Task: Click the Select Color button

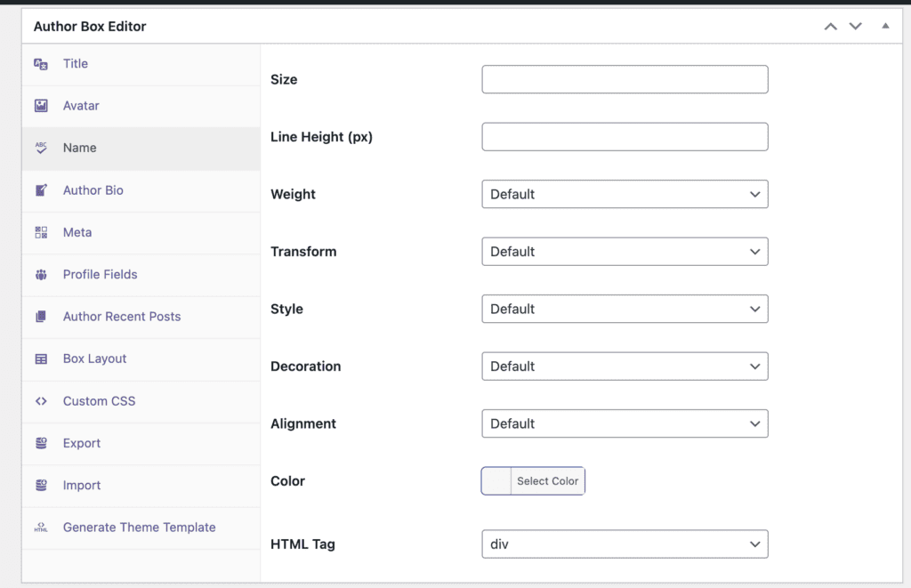Action: tap(547, 480)
